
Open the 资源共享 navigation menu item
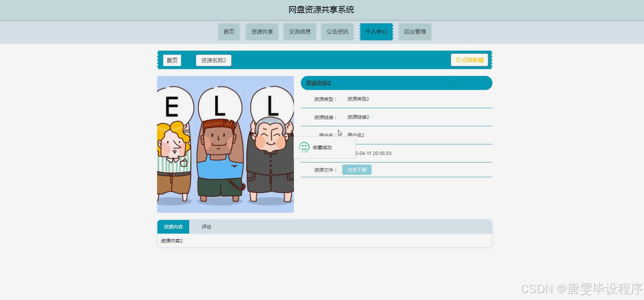pos(262,32)
